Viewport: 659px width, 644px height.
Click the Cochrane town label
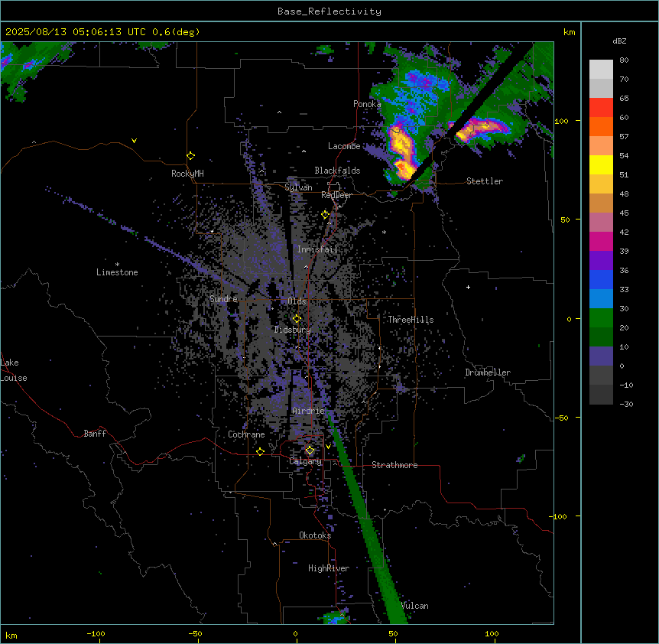pos(246,434)
